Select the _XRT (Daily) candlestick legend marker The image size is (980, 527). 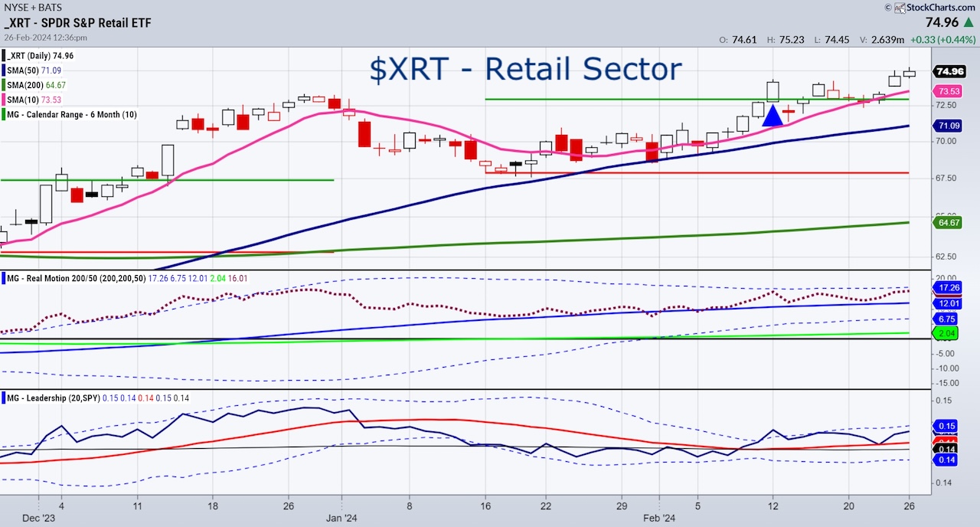tap(3, 55)
